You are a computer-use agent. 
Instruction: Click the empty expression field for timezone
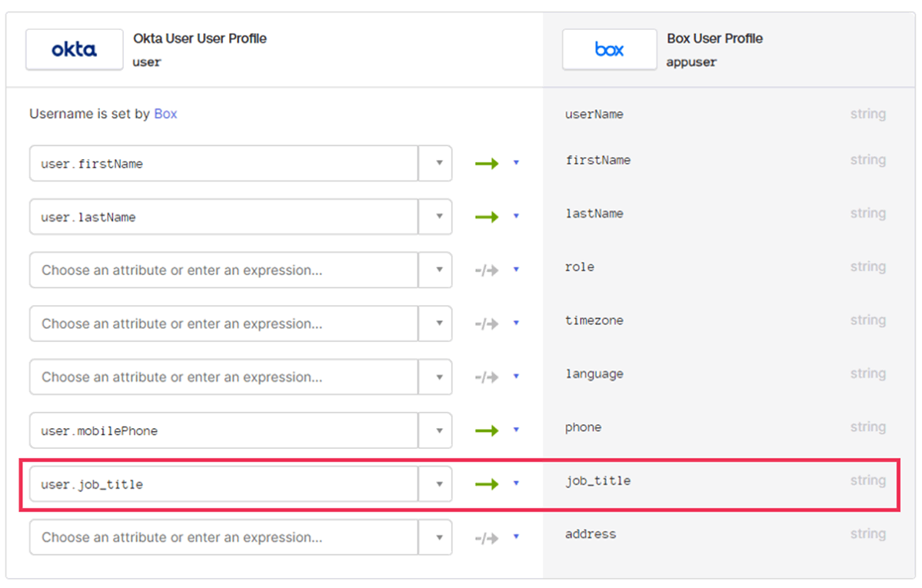point(224,324)
